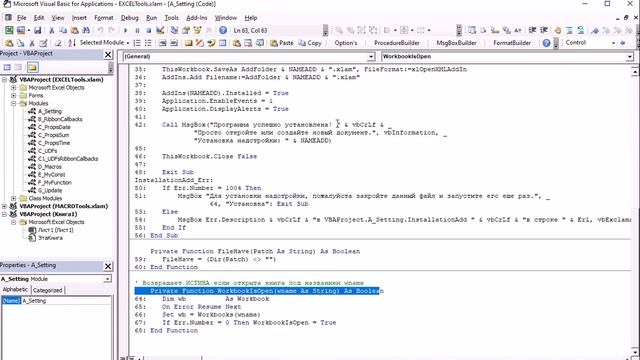
Task: Open the Object Browser icon
Action: [x=198, y=30]
